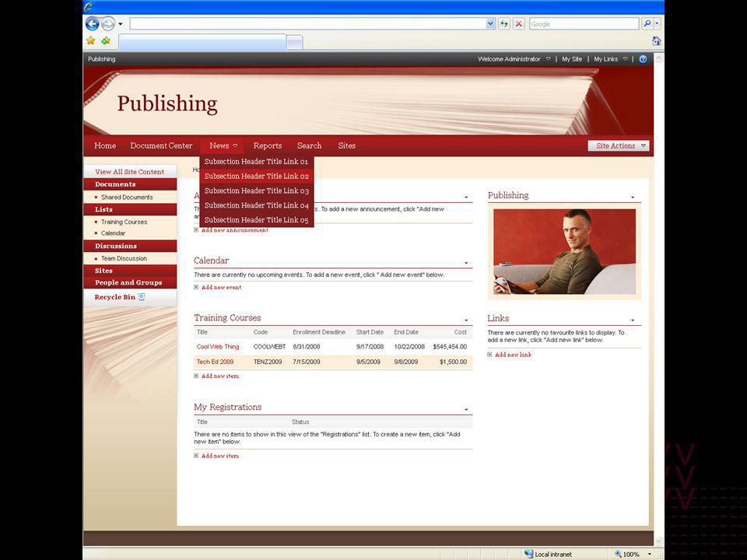Open the Welcome Administrator menu
This screenshot has height=560, width=747.
point(514,59)
